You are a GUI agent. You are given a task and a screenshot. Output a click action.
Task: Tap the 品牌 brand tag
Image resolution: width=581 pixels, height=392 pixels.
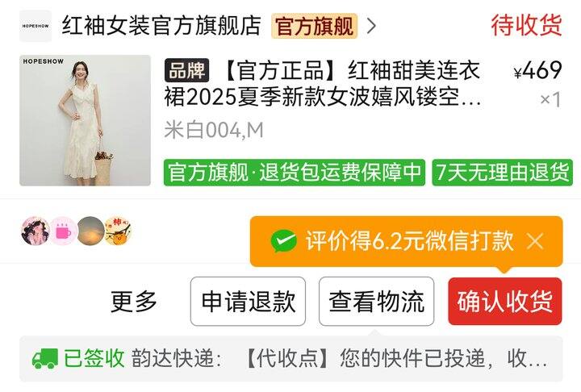coord(186,70)
